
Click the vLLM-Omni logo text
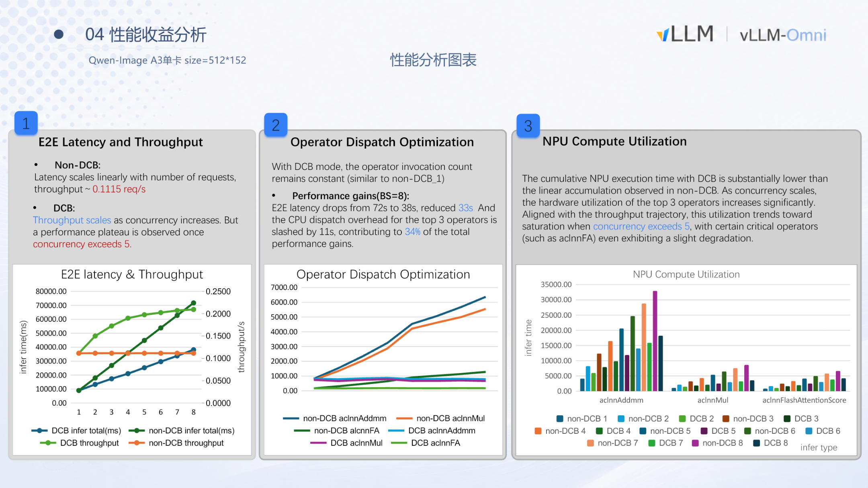[x=783, y=35]
